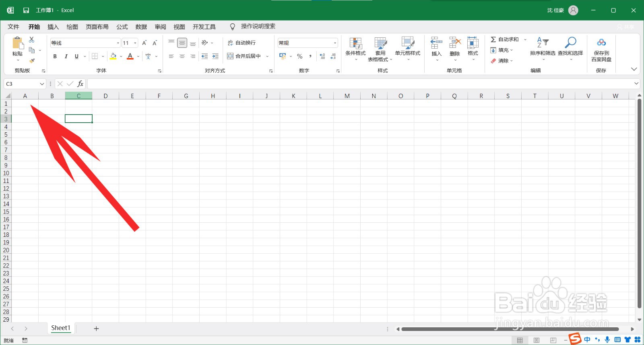Image resolution: width=644 pixels, height=345 pixels.
Task: Open Conditional Formatting (条件格式)
Action: (x=355, y=49)
